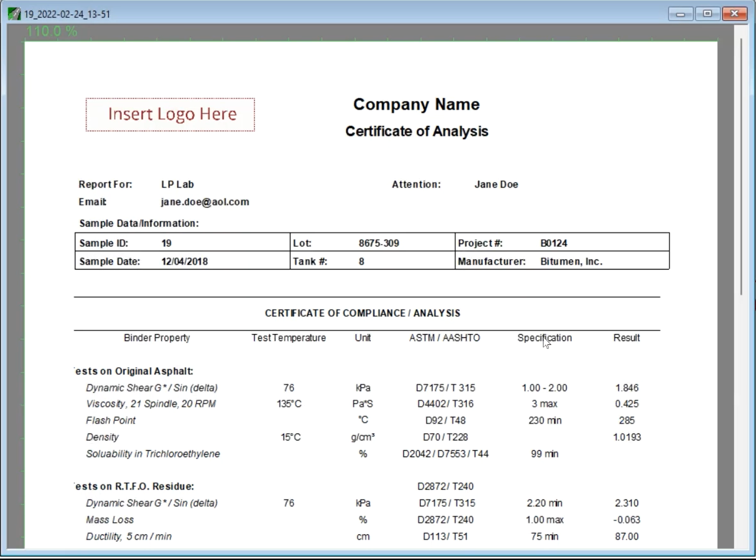Click the method D70 / T228
This screenshot has height=560, width=756.
pos(445,437)
